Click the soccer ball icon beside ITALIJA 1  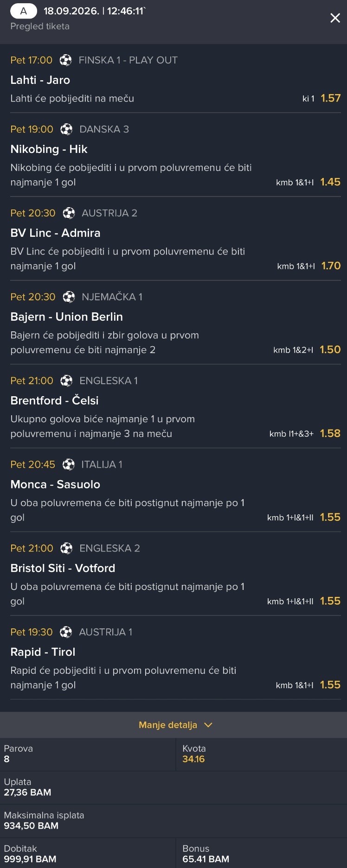69,464
